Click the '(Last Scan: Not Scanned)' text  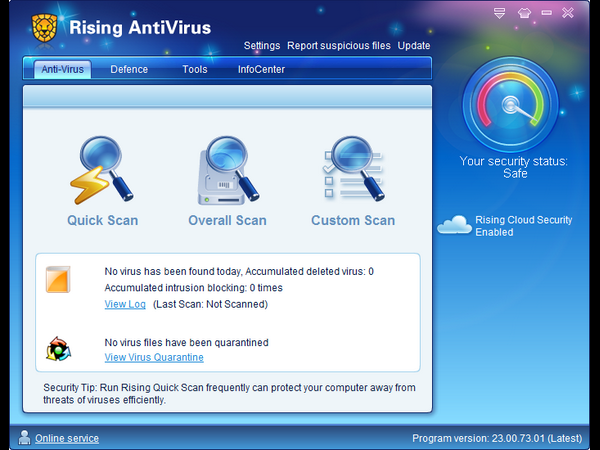[210, 304]
